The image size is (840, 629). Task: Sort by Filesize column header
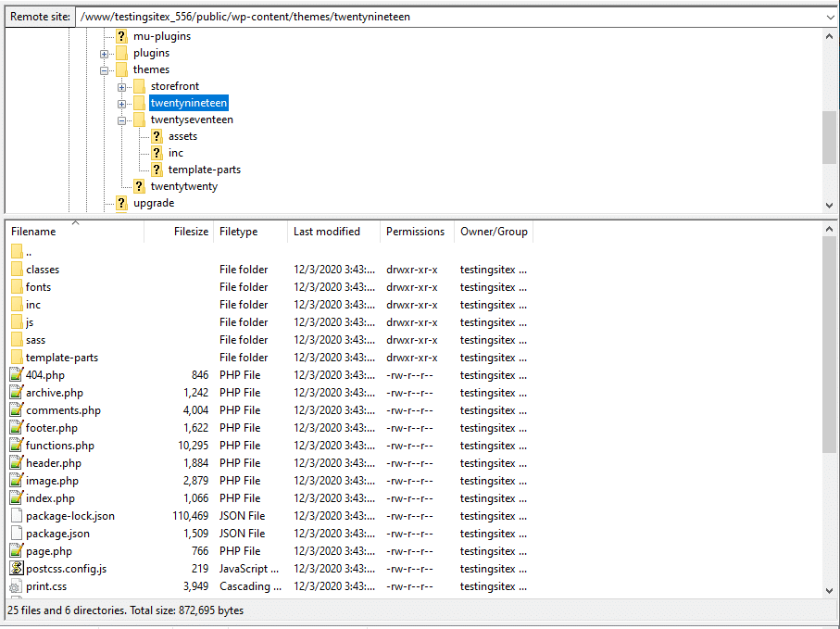(179, 232)
